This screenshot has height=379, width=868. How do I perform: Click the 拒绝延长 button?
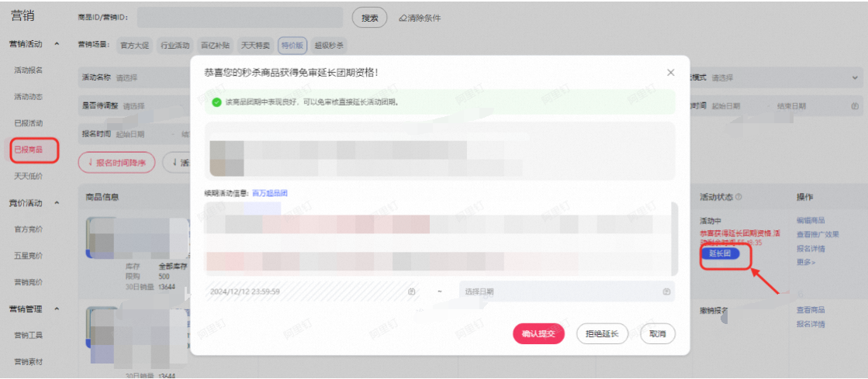602,334
